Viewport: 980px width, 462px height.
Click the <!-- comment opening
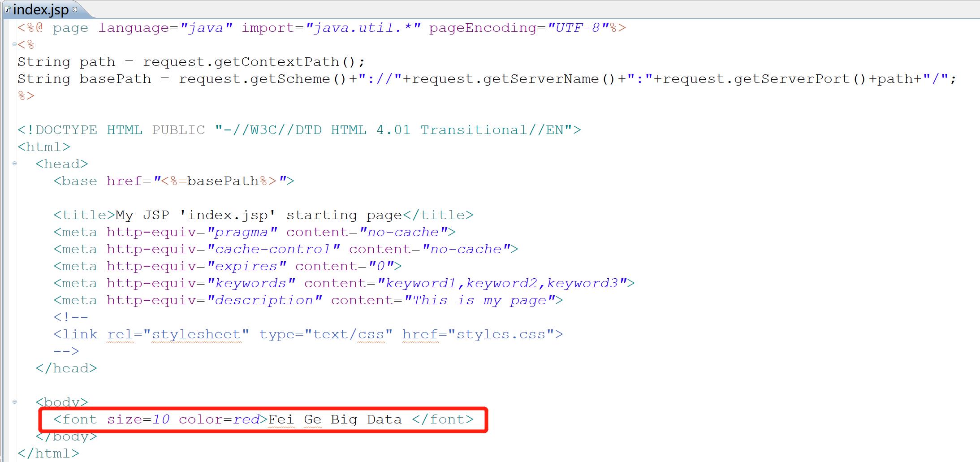[x=71, y=317]
